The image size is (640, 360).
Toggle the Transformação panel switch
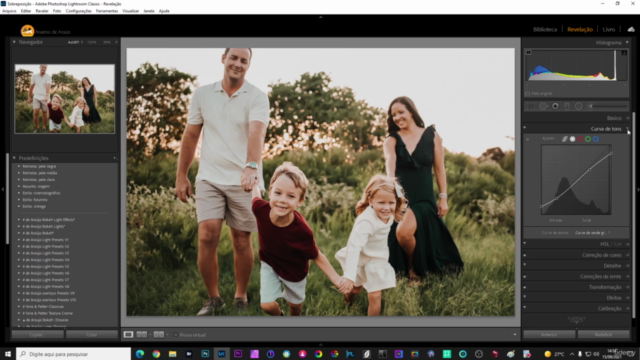[x=525, y=287]
